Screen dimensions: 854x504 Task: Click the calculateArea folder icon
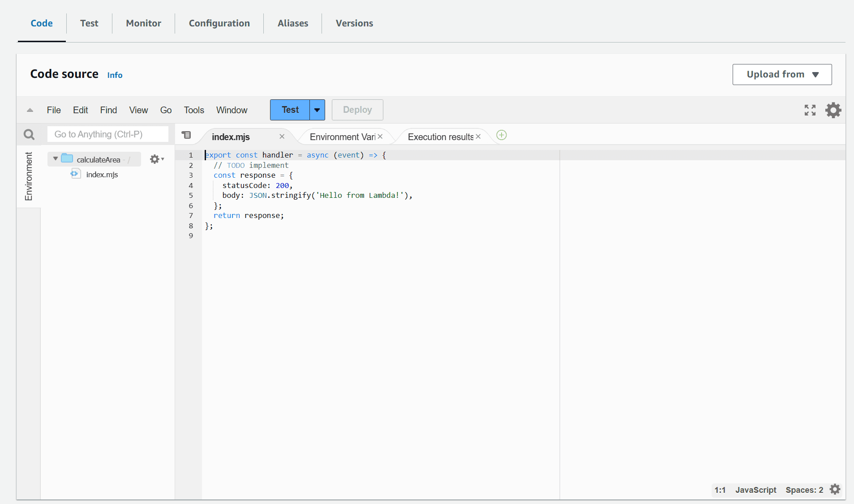(67, 158)
